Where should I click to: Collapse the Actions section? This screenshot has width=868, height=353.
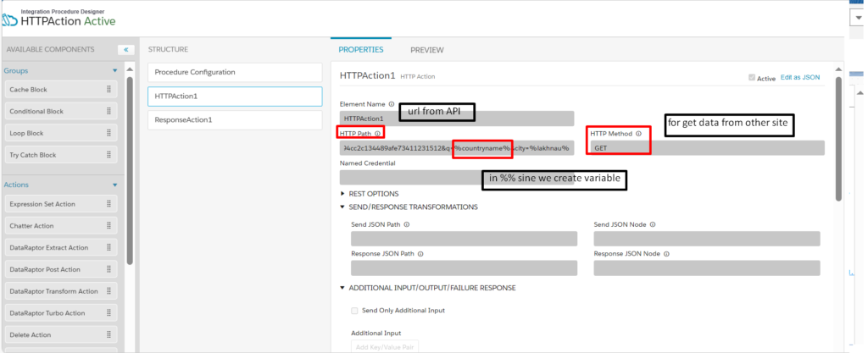tap(115, 185)
